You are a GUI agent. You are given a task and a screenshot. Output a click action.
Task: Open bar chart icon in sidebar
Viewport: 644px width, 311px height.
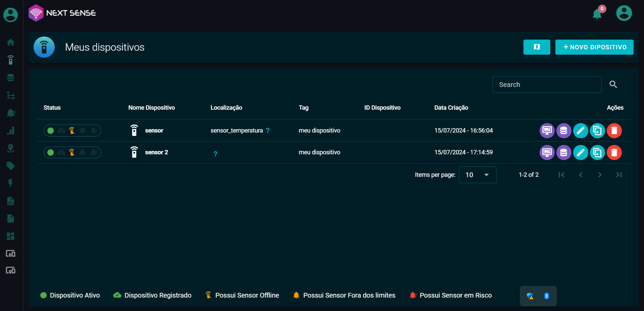(x=11, y=131)
